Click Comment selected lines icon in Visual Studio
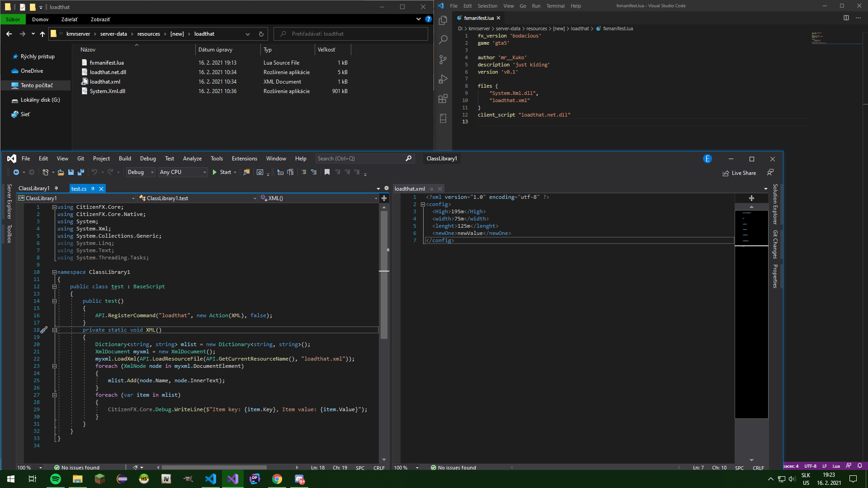 pos(304,172)
